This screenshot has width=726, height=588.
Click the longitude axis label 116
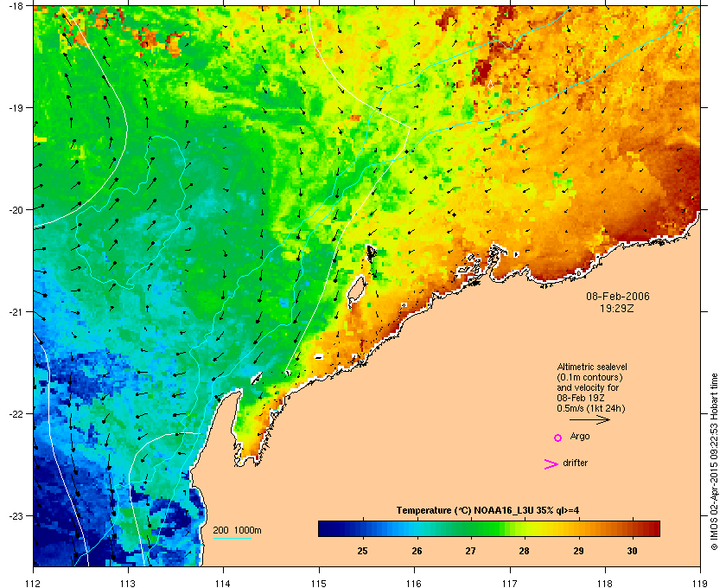click(x=414, y=583)
